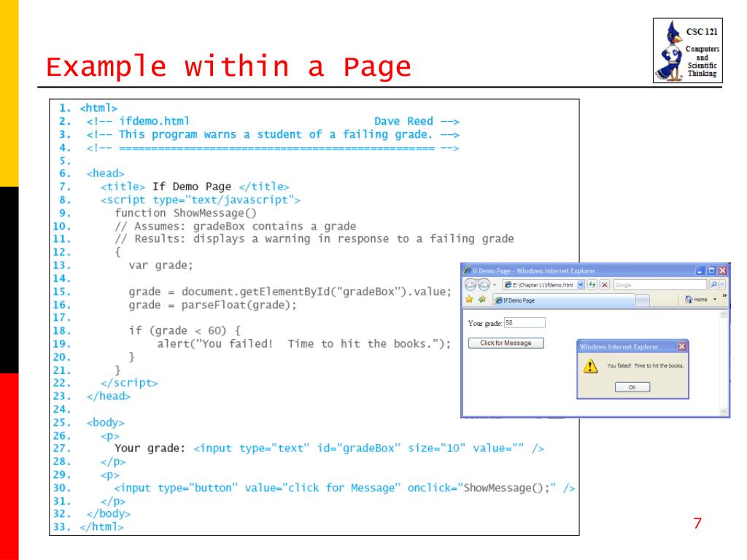
Task: Click the magnifier Search icon
Action: [713, 285]
